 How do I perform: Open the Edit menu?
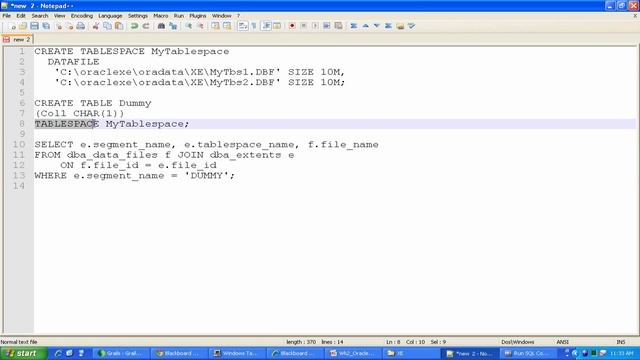point(21,16)
